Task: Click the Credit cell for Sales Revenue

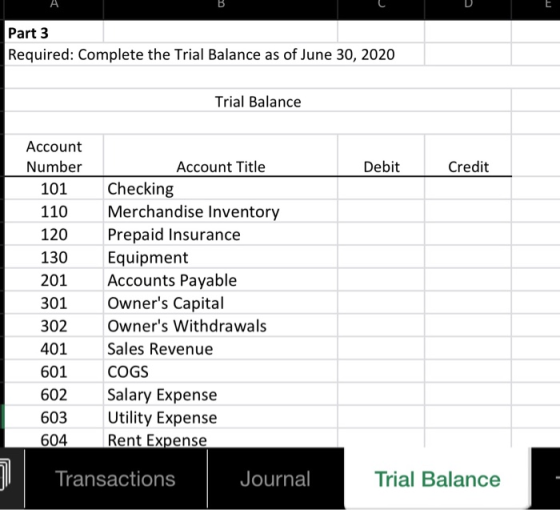Action: (x=468, y=349)
